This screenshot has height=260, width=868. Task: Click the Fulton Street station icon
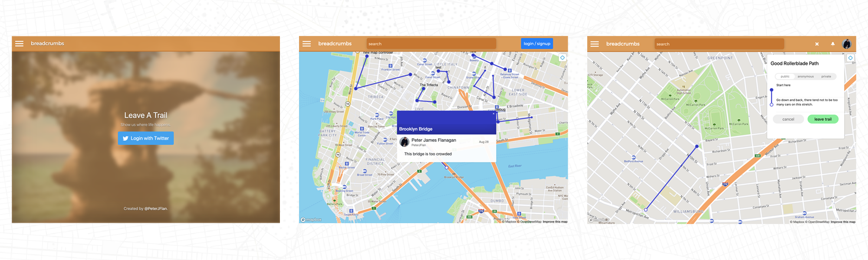coord(385,140)
